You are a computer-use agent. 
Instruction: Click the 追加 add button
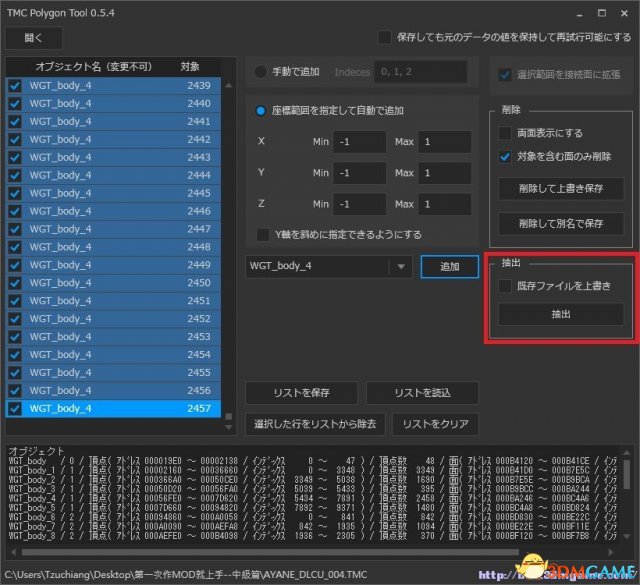(x=448, y=266)
